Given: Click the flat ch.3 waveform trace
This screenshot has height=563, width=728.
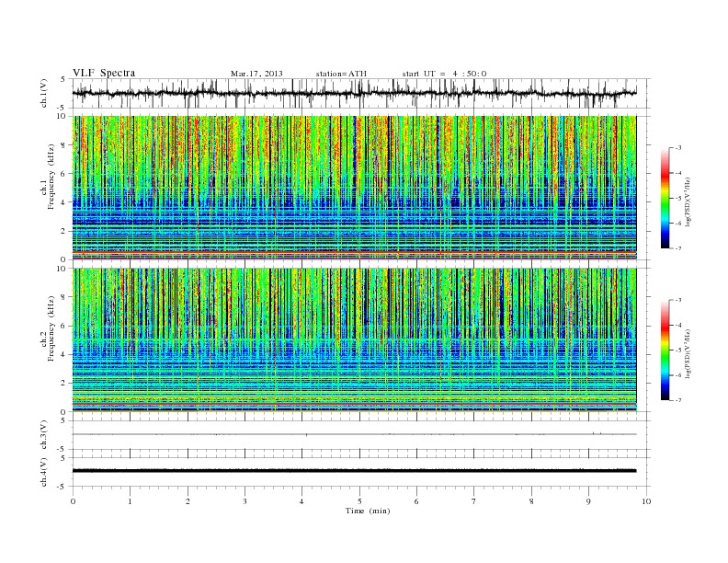Looking at the screenshot, I should tap(354, 434).
